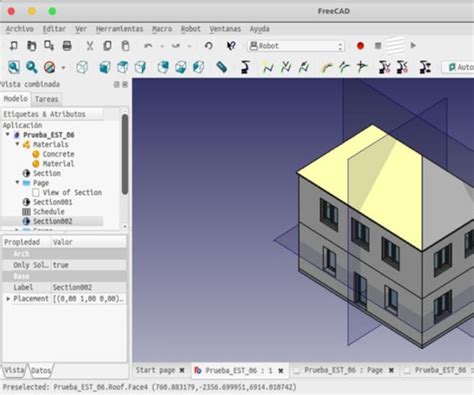Click the Only Sol. true value cell

(89, 265)
